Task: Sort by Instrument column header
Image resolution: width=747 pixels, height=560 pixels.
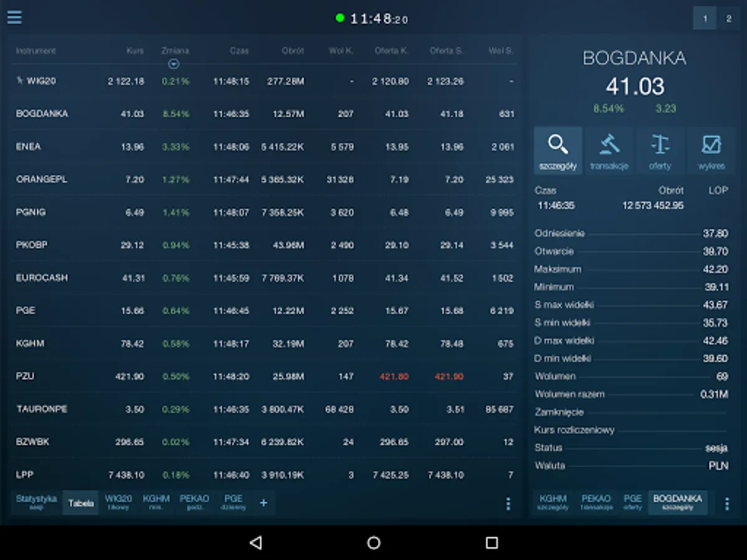Action: tap(35, 50)
